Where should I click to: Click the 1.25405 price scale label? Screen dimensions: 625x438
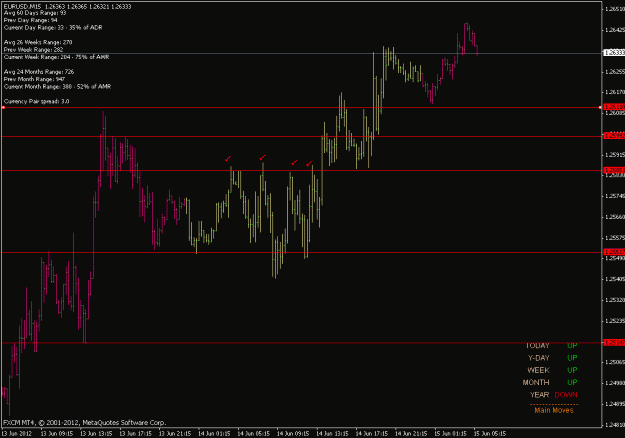[x=615, y=279]
